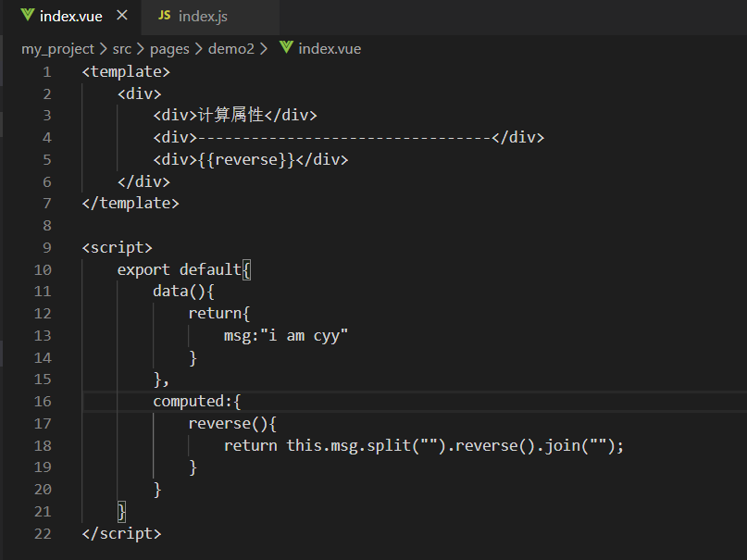Click the Vue logo on index.vue tab

tap(27, 17)
